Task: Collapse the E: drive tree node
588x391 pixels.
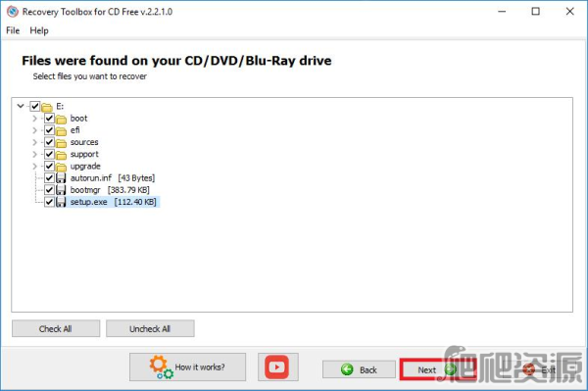Action: 21,106
